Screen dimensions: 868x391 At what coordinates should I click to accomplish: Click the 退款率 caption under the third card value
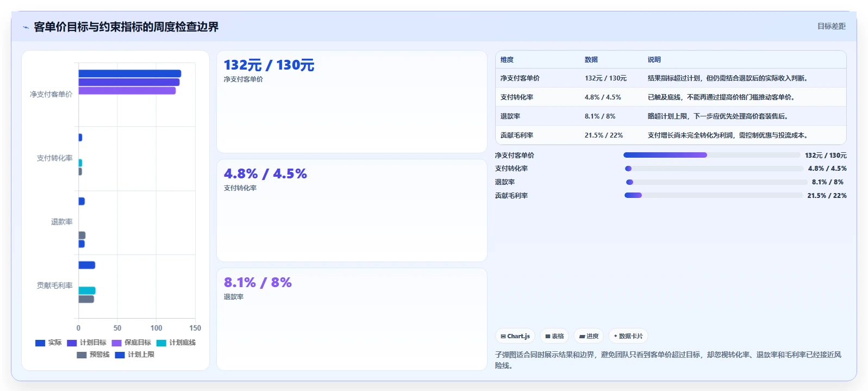233,297
